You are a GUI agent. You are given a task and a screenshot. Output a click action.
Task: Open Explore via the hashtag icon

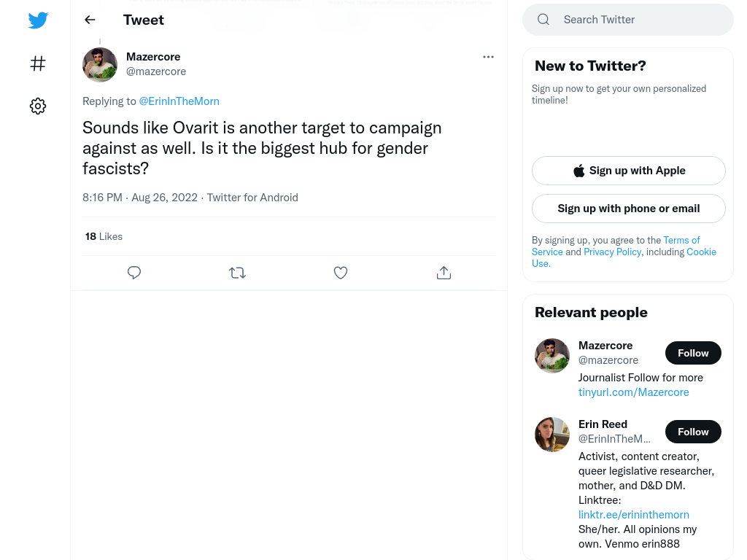click(x=38, y=63)
